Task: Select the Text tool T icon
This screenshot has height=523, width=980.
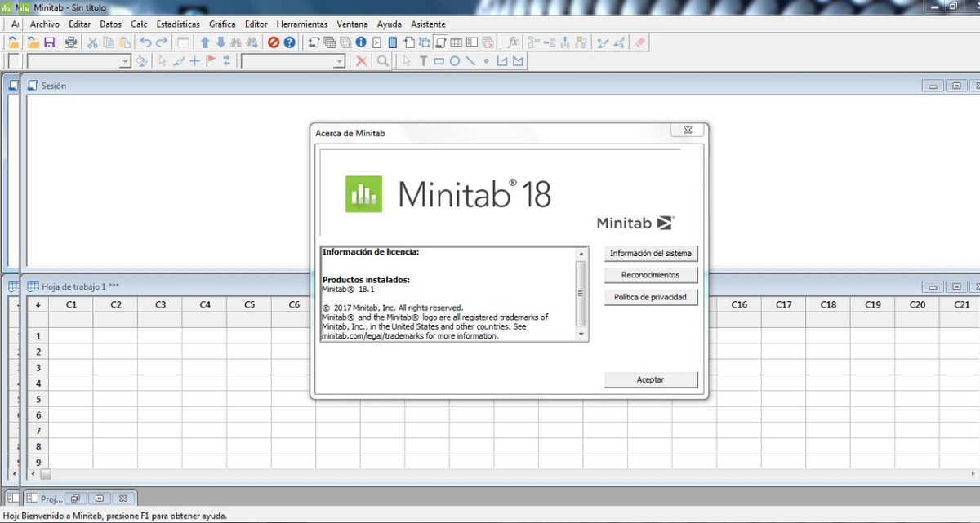Action: tap(423, 61)
